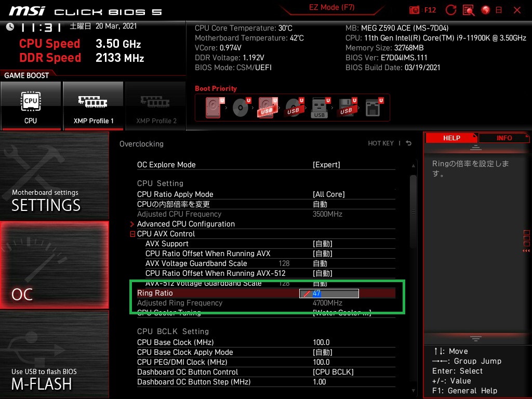Toggle the CPU Game Boost button
The image size is (532, 399).
pyautogui.click(x=31, y=106)
